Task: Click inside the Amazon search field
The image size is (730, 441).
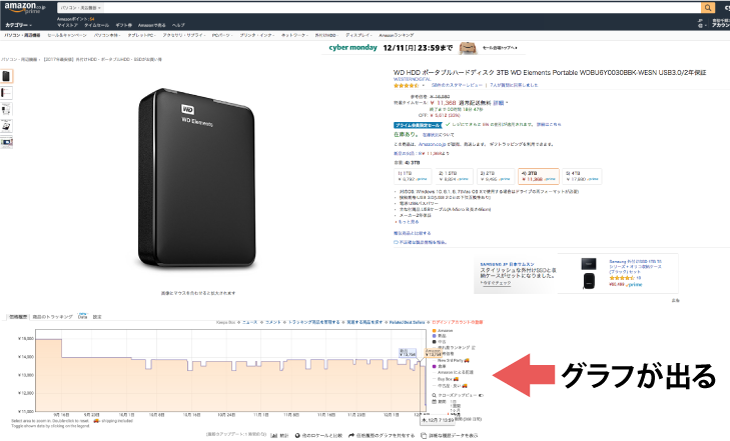Action: [402, 8]
